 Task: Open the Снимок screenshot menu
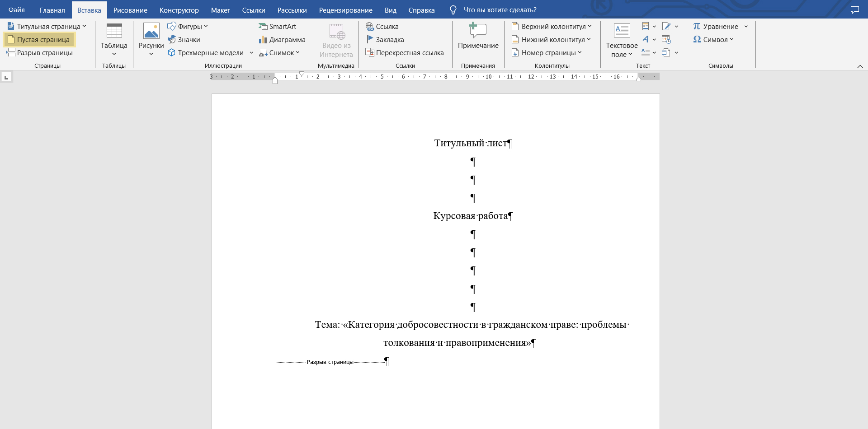click(279, 52)
